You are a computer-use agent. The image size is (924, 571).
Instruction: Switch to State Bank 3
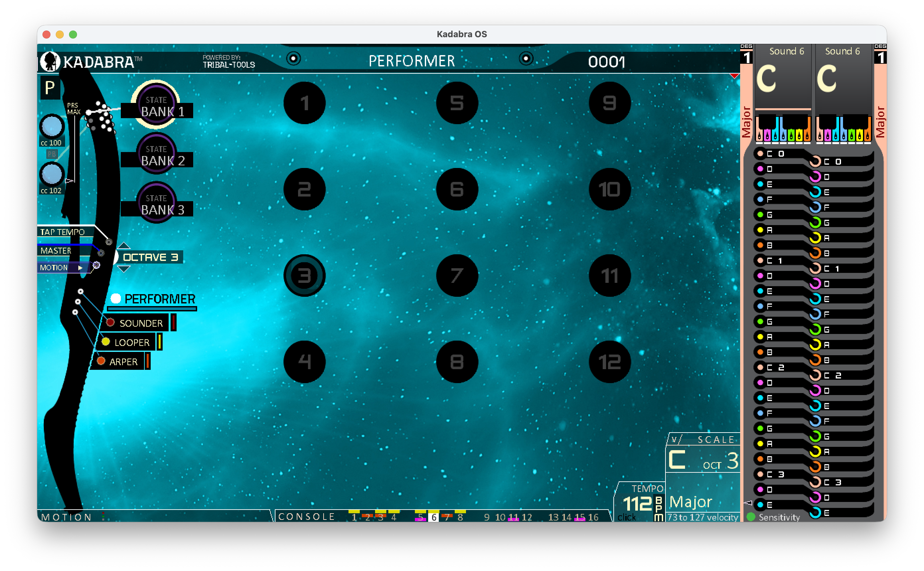156,203
